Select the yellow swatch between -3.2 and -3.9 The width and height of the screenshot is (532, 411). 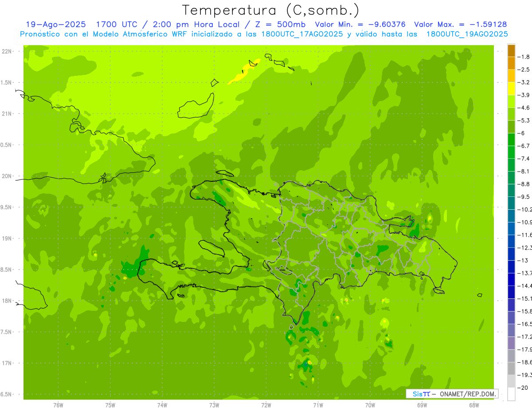pyautogui.click(x=511, y=89)
